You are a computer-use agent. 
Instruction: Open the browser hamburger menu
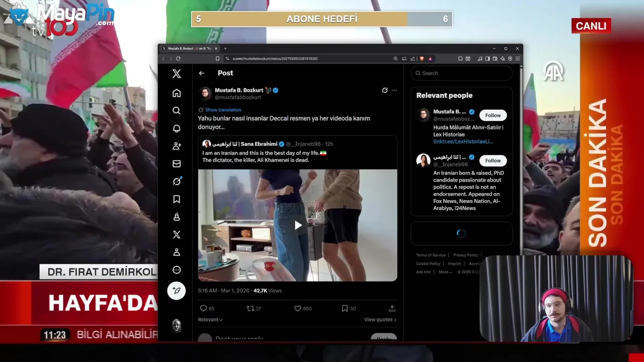(x=518, y=58)
